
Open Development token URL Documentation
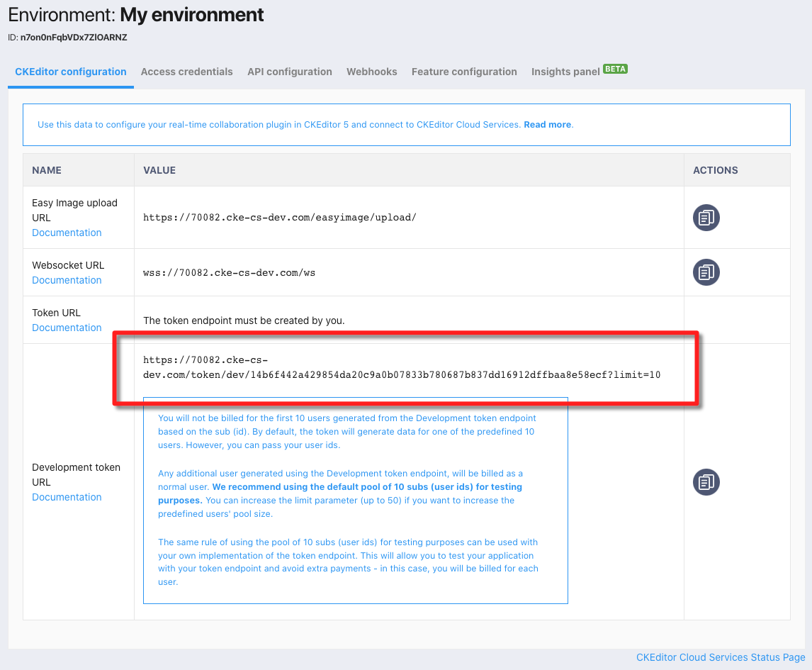67,497
